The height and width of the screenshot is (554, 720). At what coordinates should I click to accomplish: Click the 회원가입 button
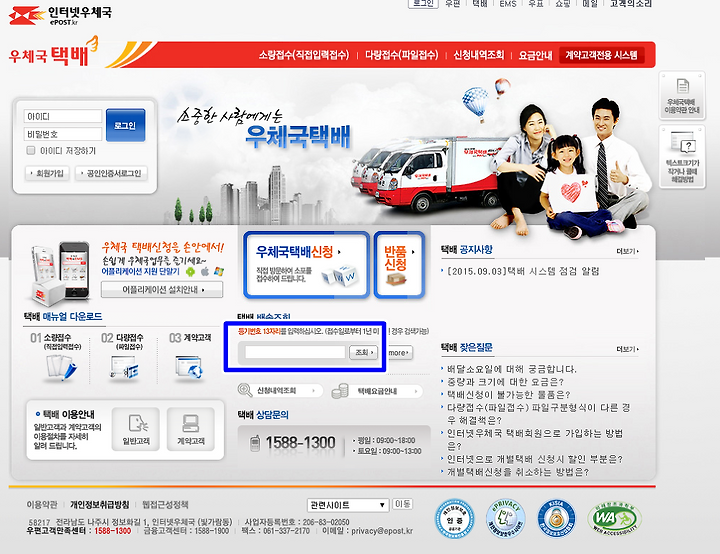tap(47, 173)
